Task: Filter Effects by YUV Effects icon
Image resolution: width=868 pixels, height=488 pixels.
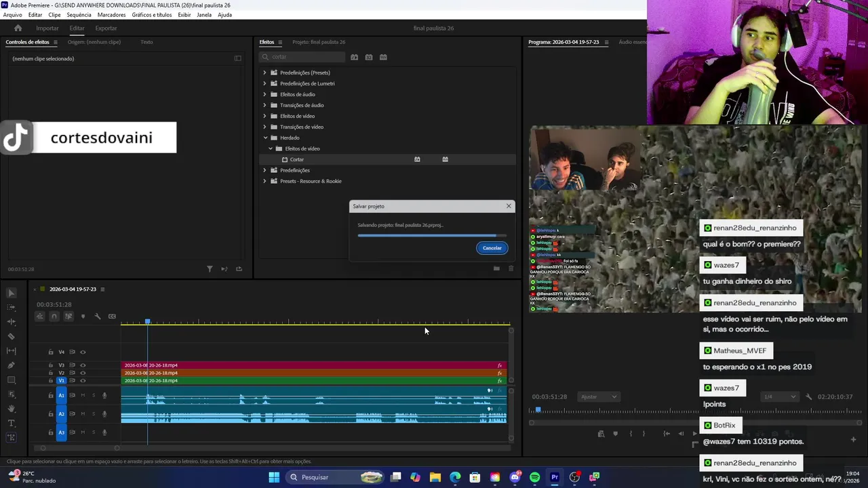Action: pos(383,57)
